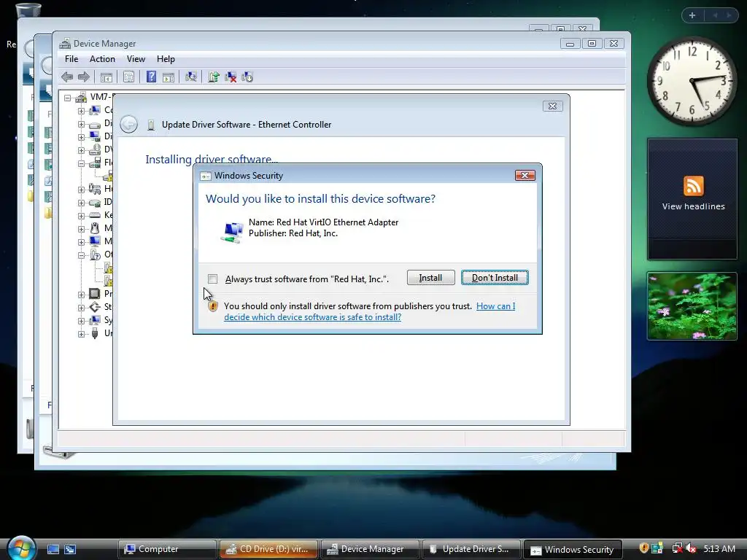Click Scan for hardware changes icon
This screenshot has height=560, width=747.
191,77
